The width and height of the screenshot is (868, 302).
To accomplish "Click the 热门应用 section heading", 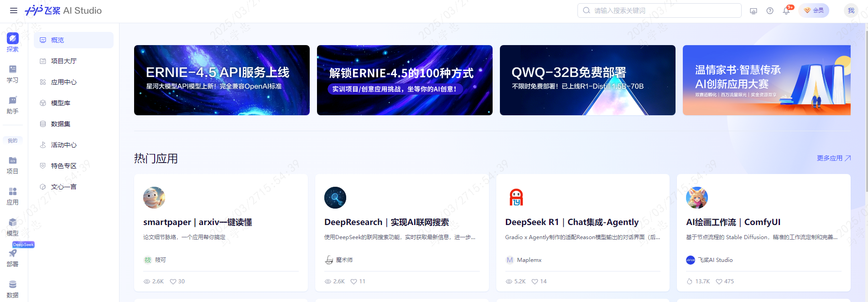I will 156,159.
